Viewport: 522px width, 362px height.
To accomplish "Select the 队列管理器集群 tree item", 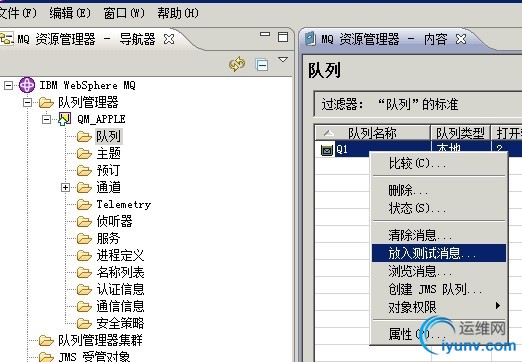I will click(x=100, y=340).
